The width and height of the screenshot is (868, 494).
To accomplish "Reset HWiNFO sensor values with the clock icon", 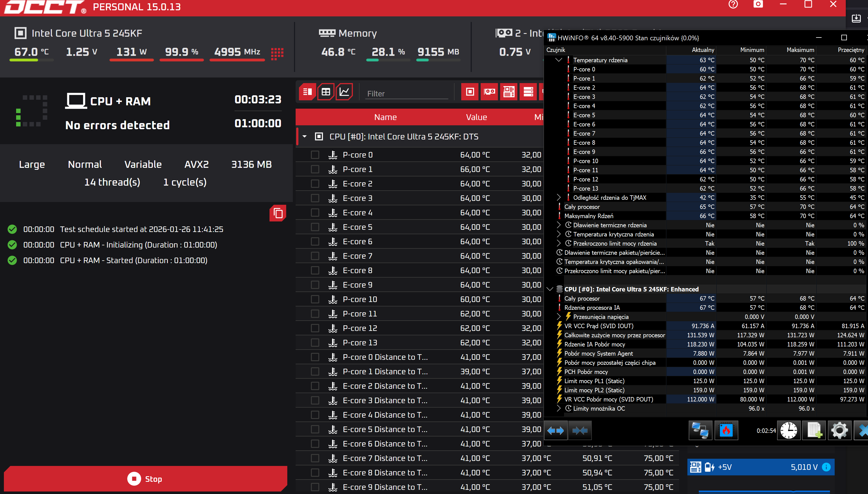I will [x=789, y=431].
